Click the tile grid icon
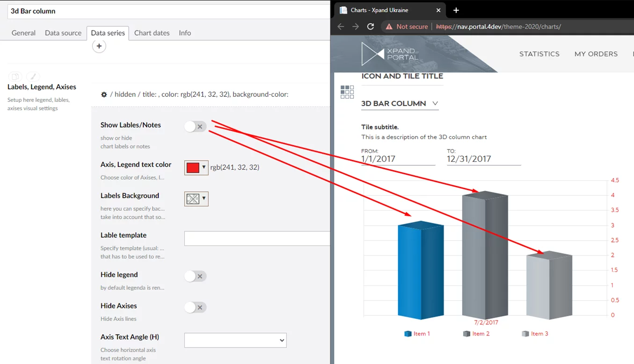 tap(347, 92)
